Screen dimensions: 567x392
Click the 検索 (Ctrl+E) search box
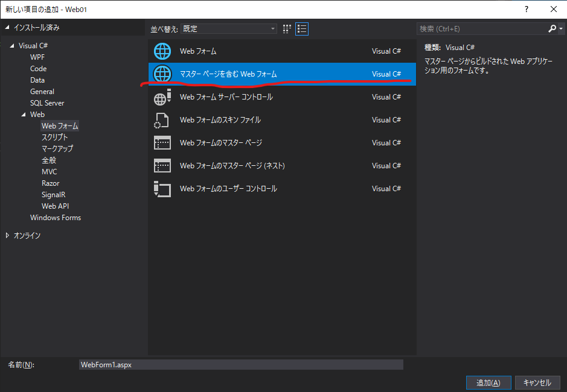coord(482,28)
